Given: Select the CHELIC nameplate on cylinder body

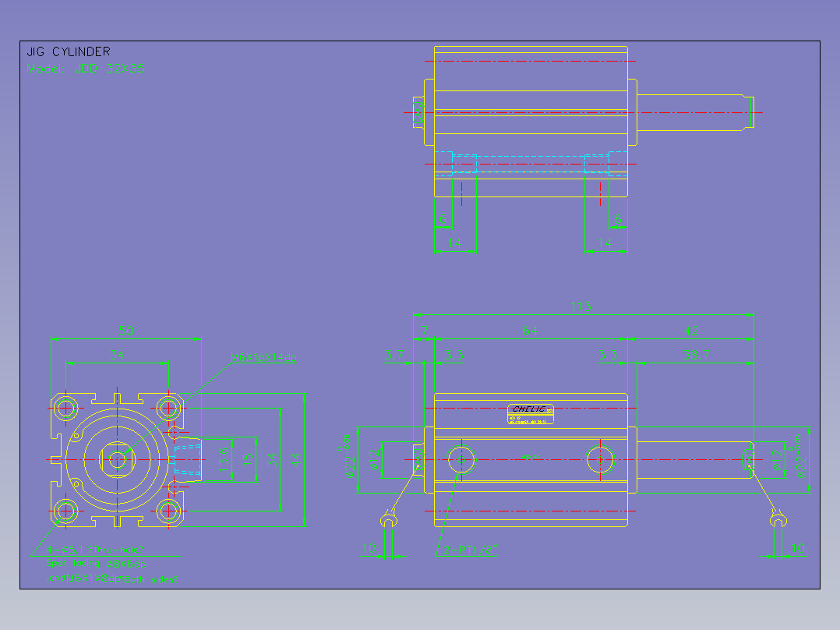Looking at the screenshot, I should click(531, 415).
